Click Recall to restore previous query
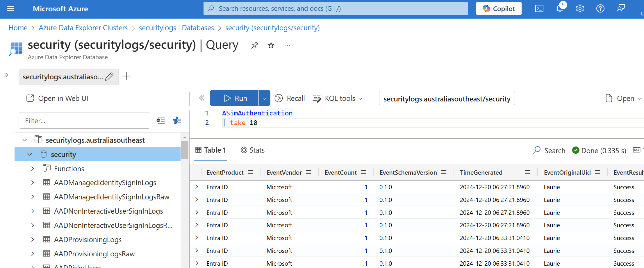This screenshot has width=644, height=268. pos(290,98)
